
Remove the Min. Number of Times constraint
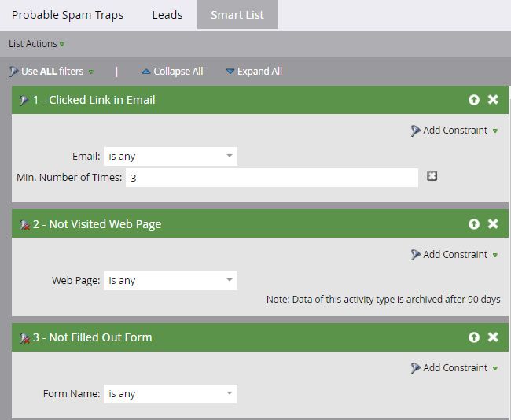[432, 176]
